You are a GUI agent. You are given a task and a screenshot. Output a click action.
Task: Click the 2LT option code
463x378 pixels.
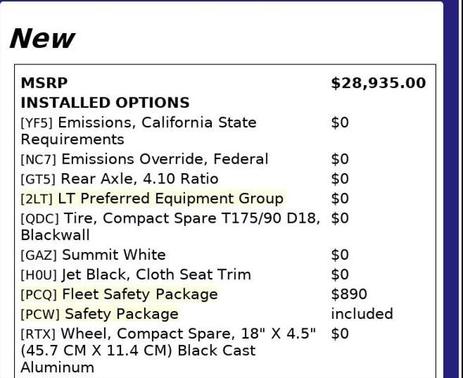37,199
